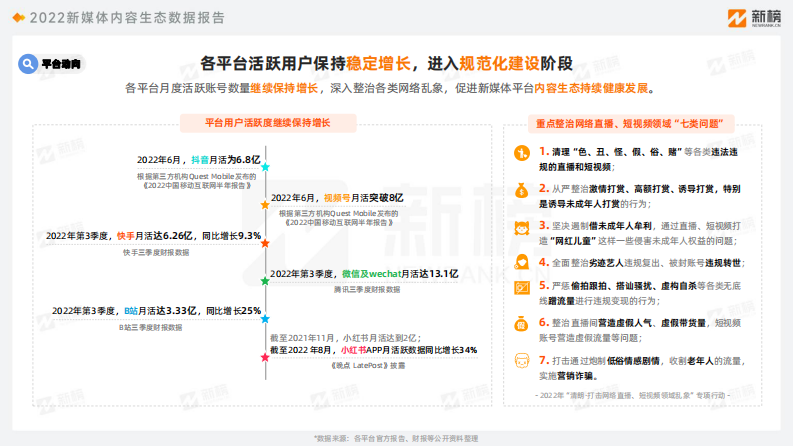Select the blue star for B站
Viewport: 793px width, 446px height.
265,319
